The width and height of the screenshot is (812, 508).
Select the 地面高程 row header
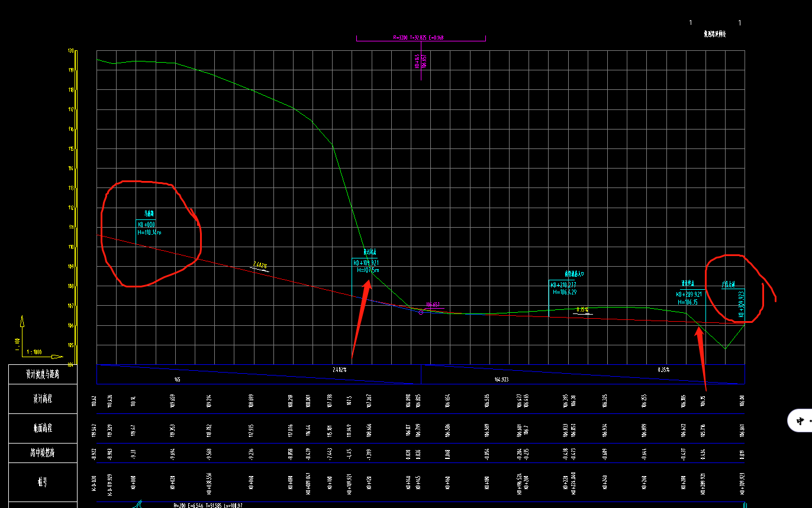pyautogui.click(x=43, y=429)
